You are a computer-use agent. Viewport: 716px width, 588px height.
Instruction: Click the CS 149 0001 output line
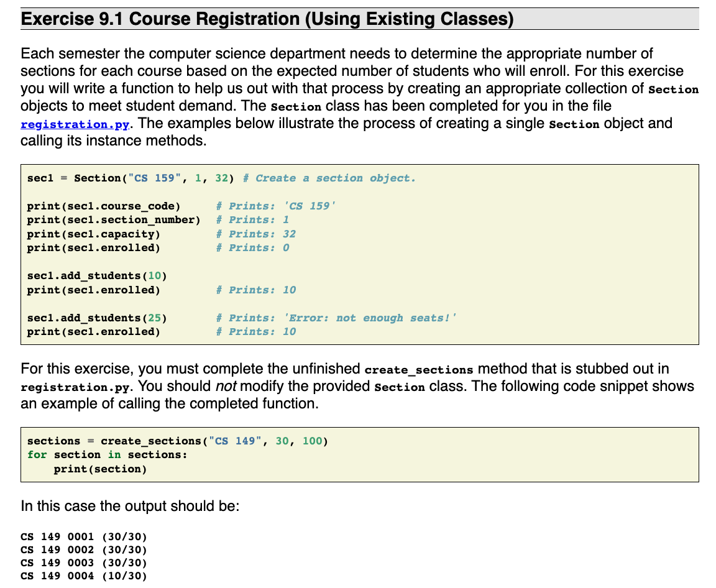[84, 536]
